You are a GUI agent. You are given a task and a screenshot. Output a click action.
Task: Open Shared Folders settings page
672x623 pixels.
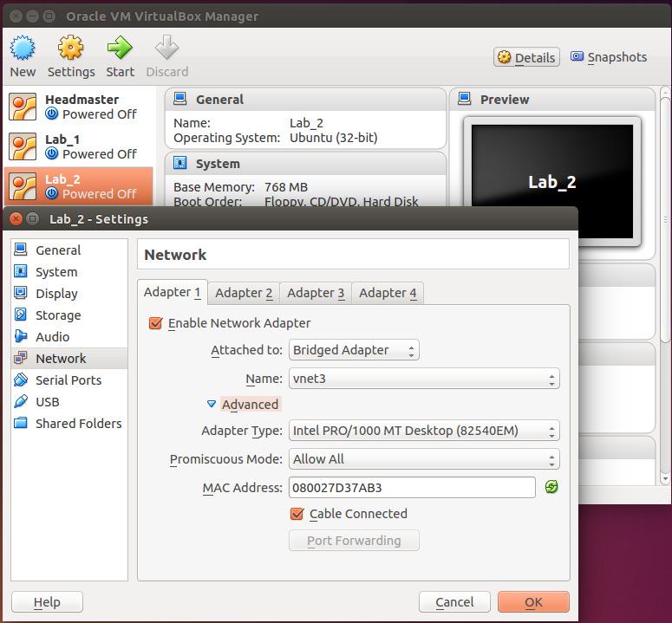(78, 424)
